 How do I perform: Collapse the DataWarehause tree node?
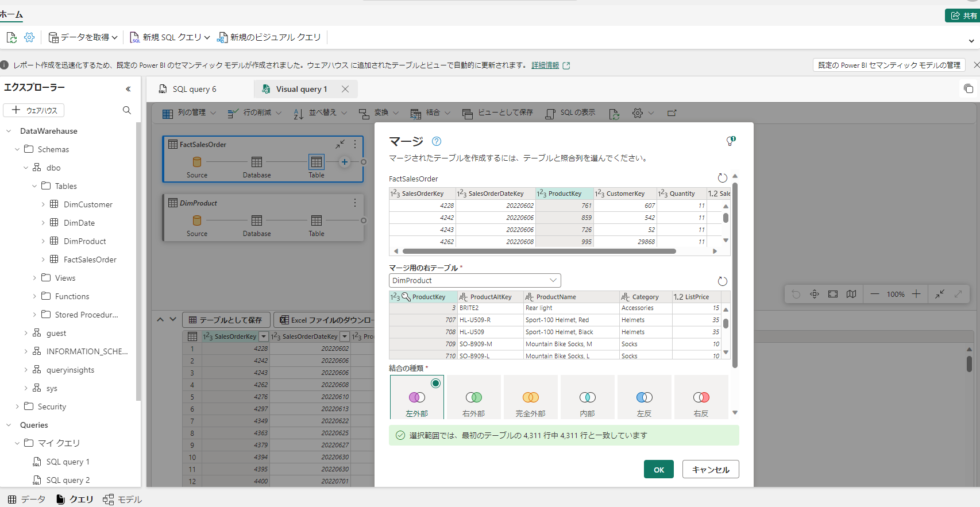[9, 131]
